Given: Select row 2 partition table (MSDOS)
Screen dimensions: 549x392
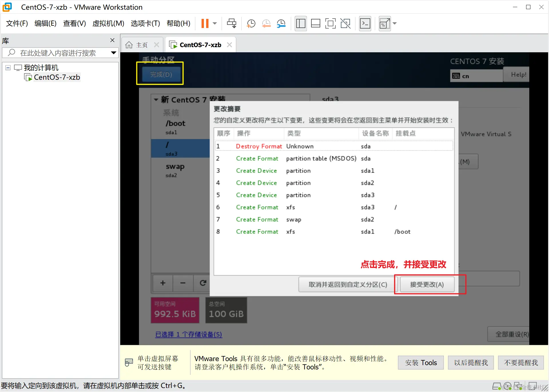Looking at the screenshot, I should [334, 159].
